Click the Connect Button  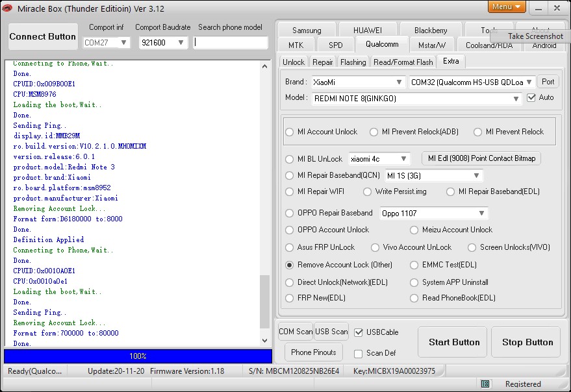(x=43, y=36)
